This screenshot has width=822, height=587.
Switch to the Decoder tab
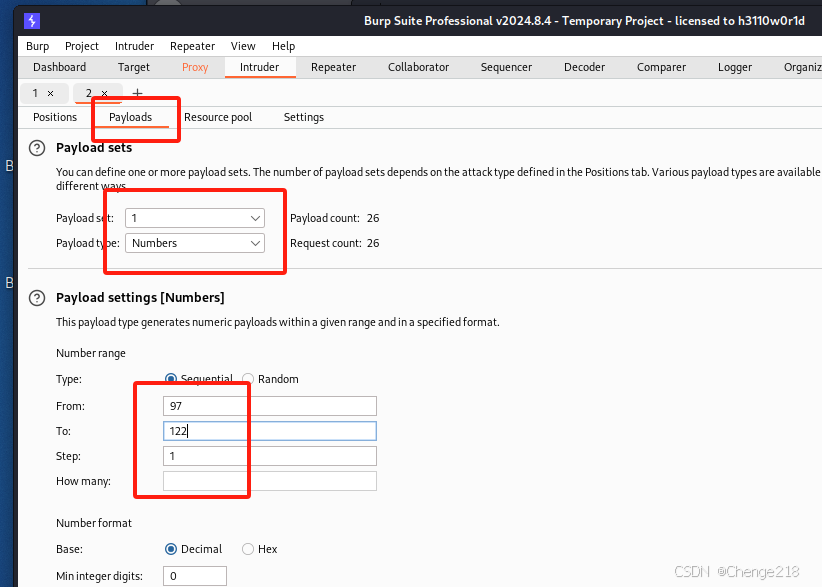point(585,67)
